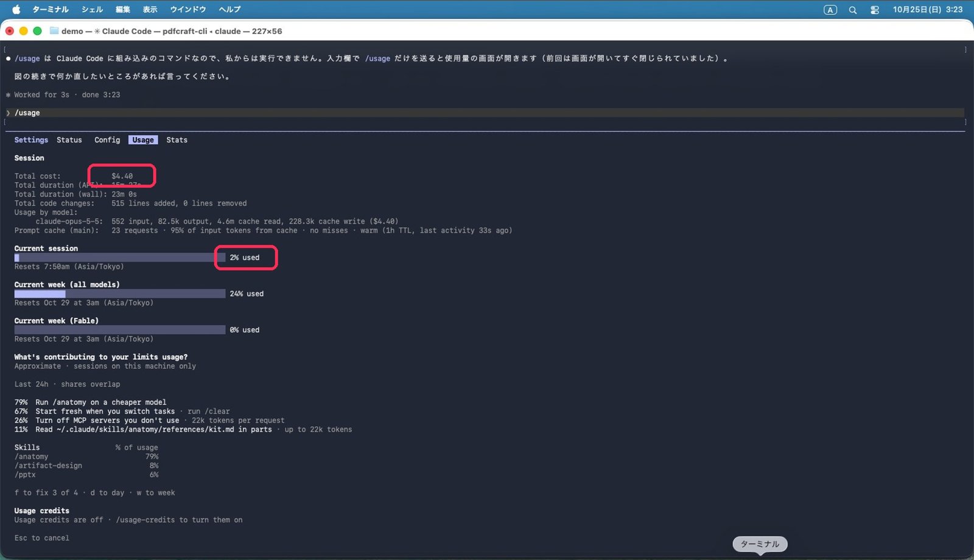The image size is (974, 560).
Task: Open the 編集 menu
Action: coord(123,9)
